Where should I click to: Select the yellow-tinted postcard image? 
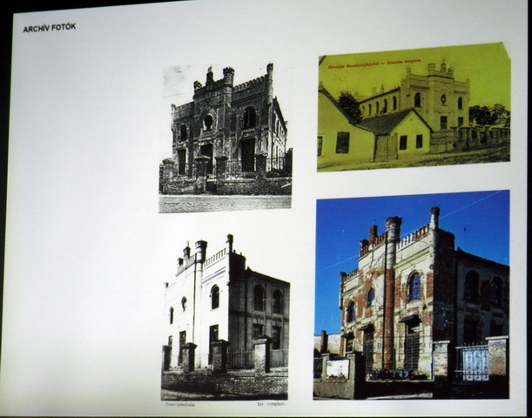click(x=413, y=104)
